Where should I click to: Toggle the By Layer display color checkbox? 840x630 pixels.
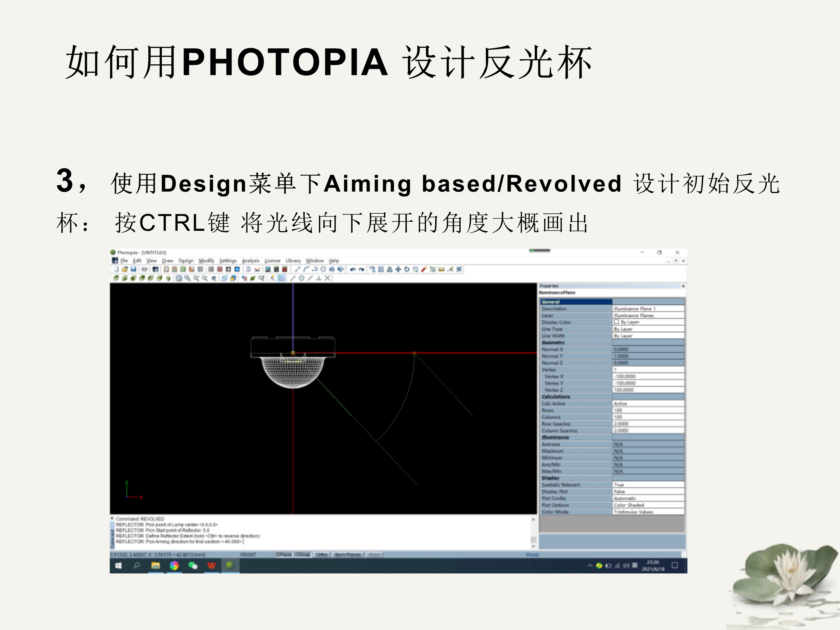pyautogui.click(x=616, y=322)
